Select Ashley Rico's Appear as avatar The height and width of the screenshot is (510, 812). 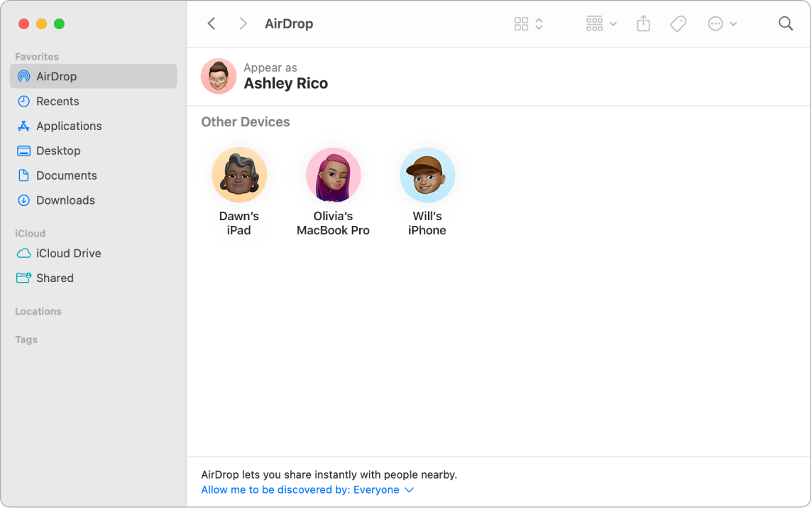pyautogui.click(x=219, y=76)
